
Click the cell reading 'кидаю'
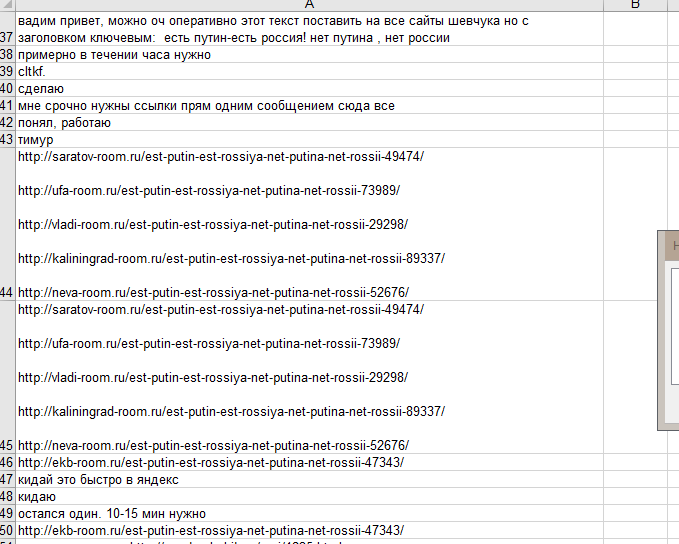(x=310, y=496)
